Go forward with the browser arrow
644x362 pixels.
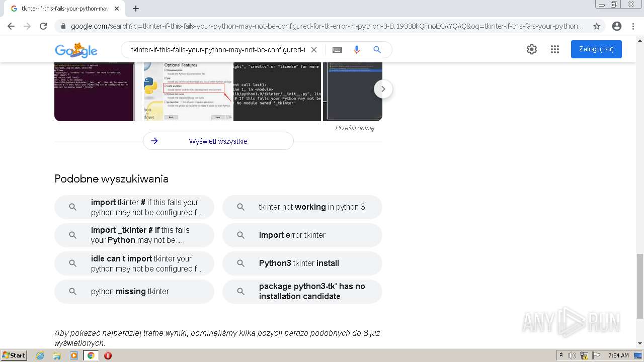point(27,26)
